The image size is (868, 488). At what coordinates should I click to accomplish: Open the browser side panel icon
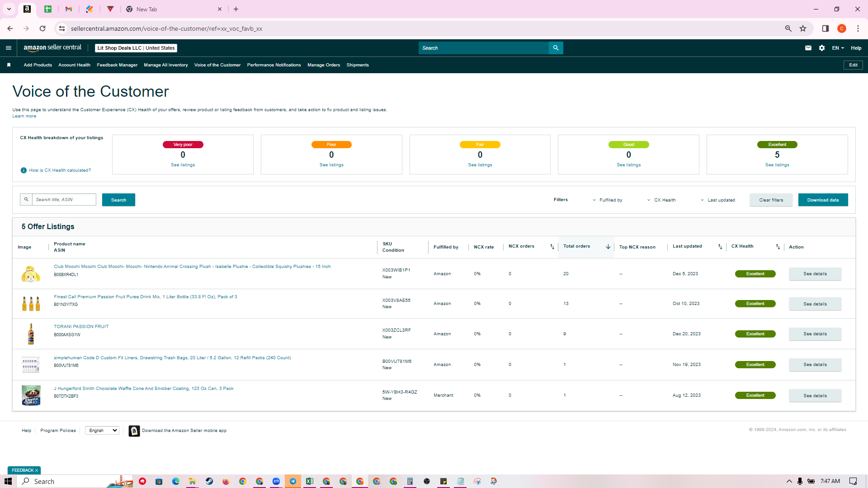(825, 28)
